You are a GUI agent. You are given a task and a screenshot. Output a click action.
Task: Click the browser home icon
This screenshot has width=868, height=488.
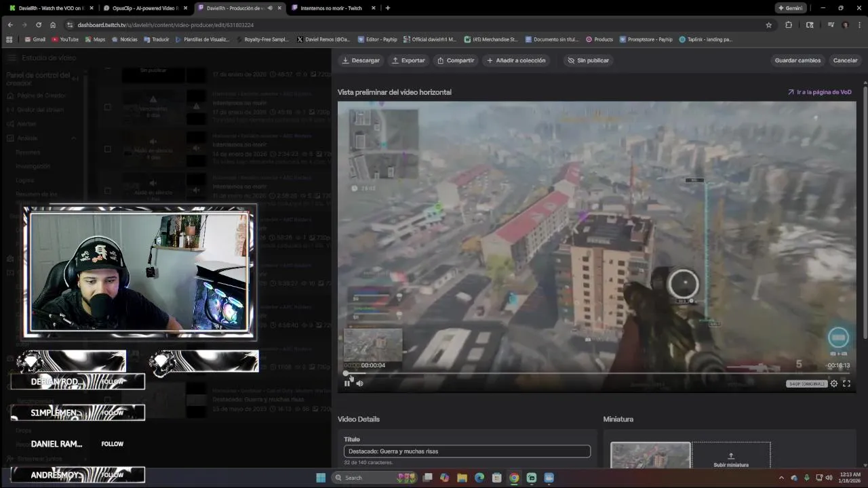click(x=53, y=25)
